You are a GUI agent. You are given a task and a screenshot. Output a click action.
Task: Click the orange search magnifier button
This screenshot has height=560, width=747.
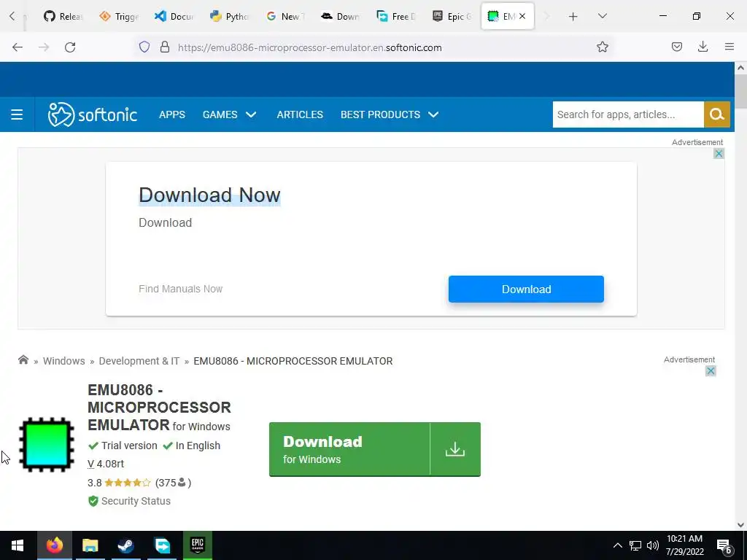tap(717, 114)
